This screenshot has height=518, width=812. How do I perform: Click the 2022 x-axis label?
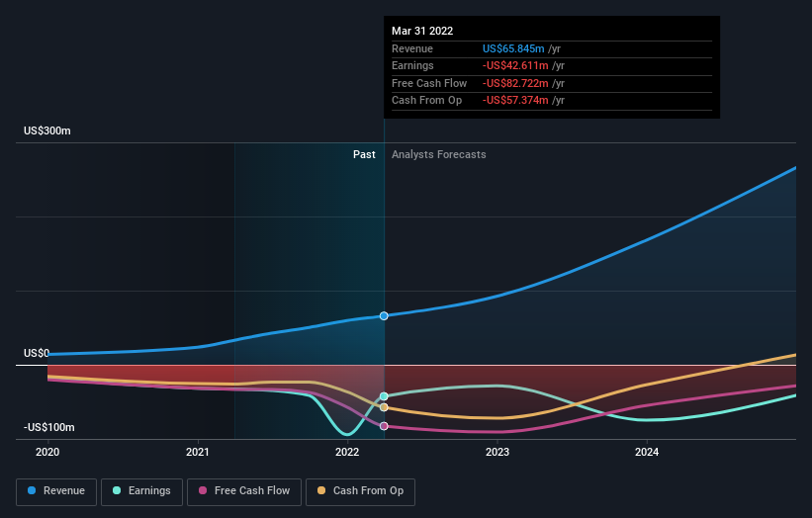click(x=347, y=453)
